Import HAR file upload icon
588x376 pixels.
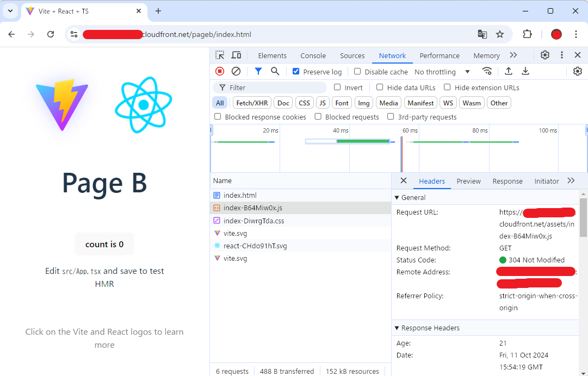[x=509, y=71]
